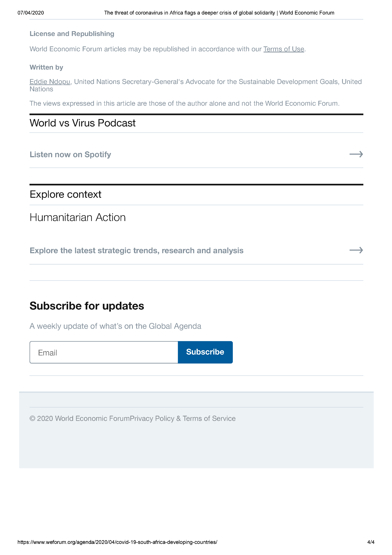392x555 pixels.
Task: Open Privacy Policy & Terms of Service
Action: coord(183,418)
